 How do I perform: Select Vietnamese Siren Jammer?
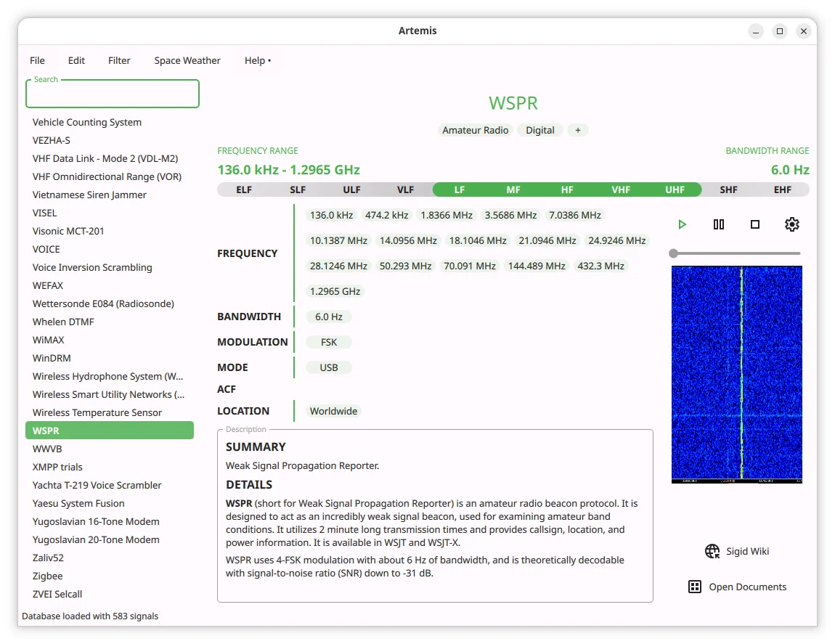pyautogui.click(x=110, y=195)
